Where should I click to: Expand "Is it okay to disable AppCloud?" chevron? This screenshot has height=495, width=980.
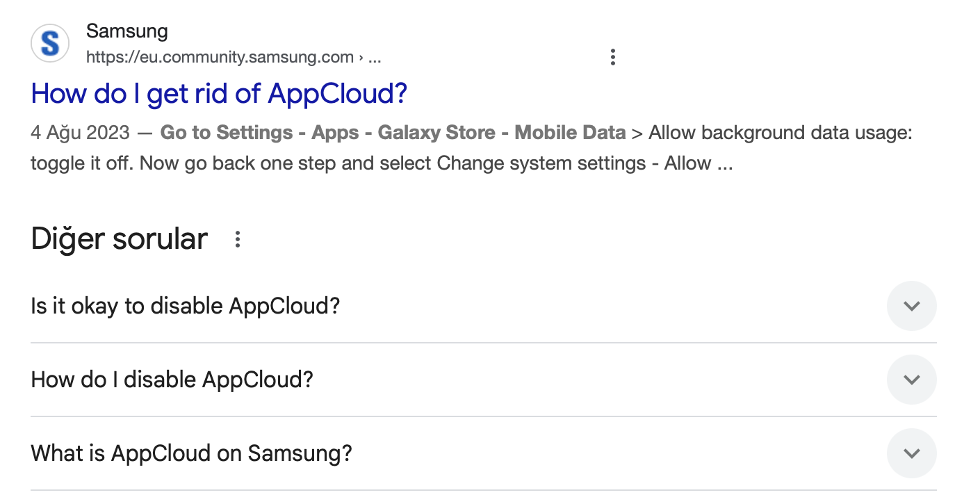tap(911, 306)
